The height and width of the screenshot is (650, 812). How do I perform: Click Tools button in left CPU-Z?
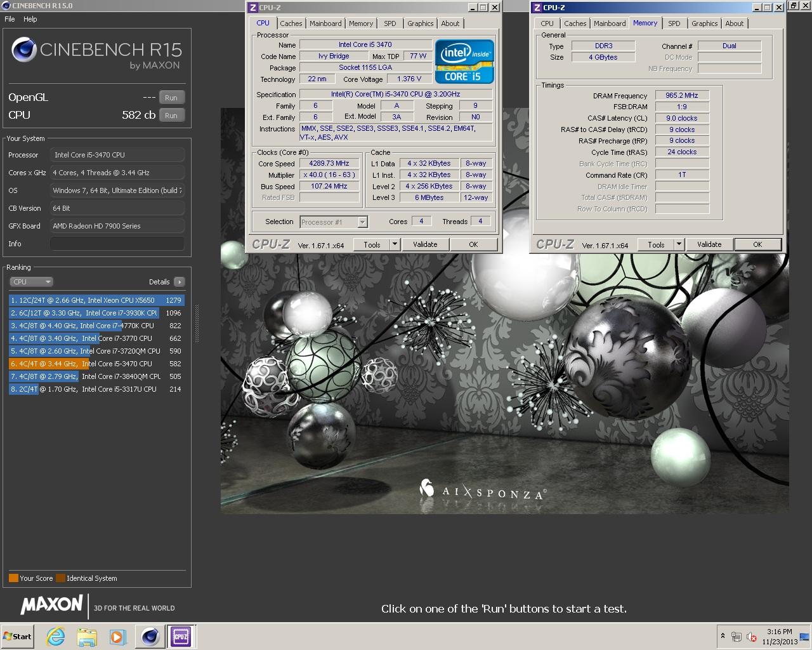pyautogui.click(x=372, y=244)
